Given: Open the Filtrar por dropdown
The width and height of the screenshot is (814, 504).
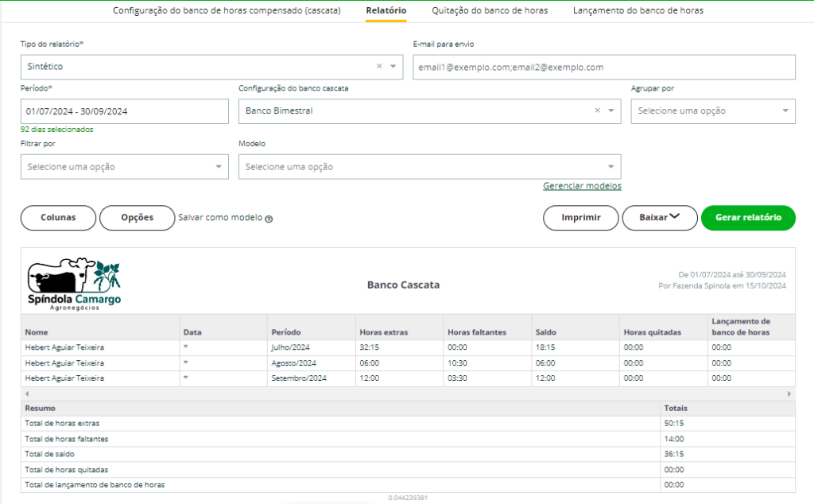Looking at the screenshot, I should pos(125,167).
